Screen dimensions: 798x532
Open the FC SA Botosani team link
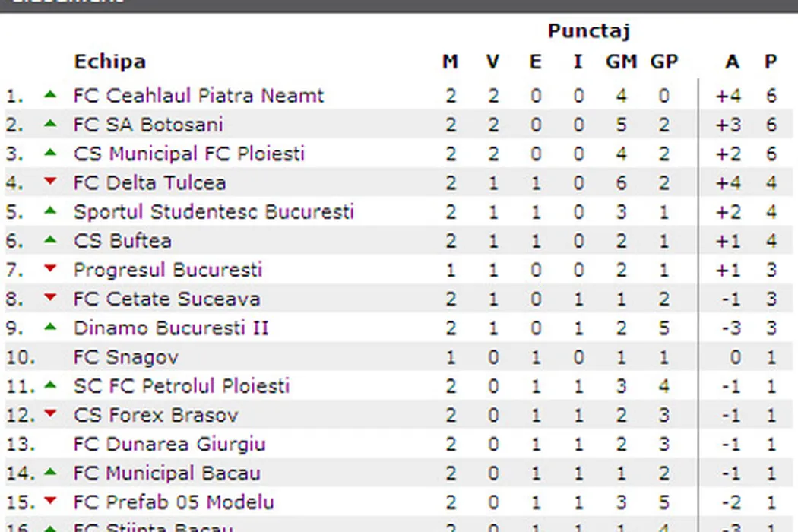click(148, 125)
